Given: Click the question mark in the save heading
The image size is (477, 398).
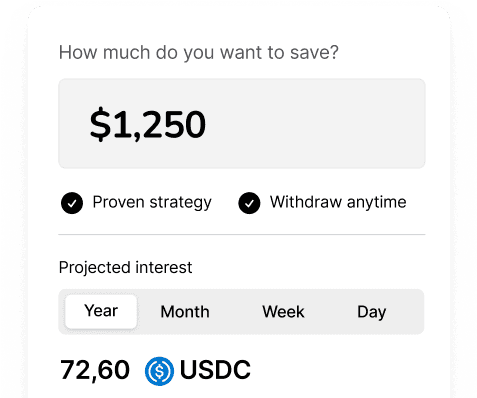Looking at the screenshot, I should (333, 52).
